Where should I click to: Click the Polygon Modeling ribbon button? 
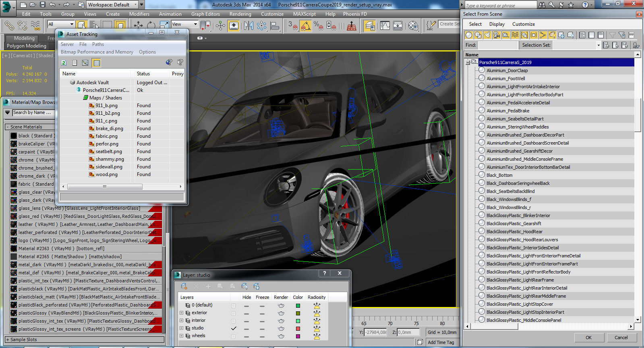[27, 46]
